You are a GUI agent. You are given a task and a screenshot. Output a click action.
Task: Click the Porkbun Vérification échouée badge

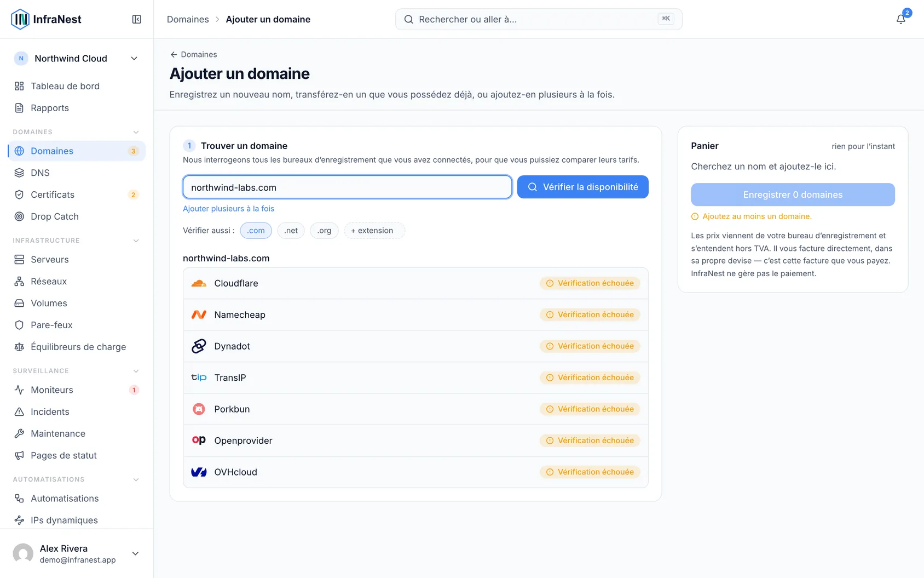point(590,409)
